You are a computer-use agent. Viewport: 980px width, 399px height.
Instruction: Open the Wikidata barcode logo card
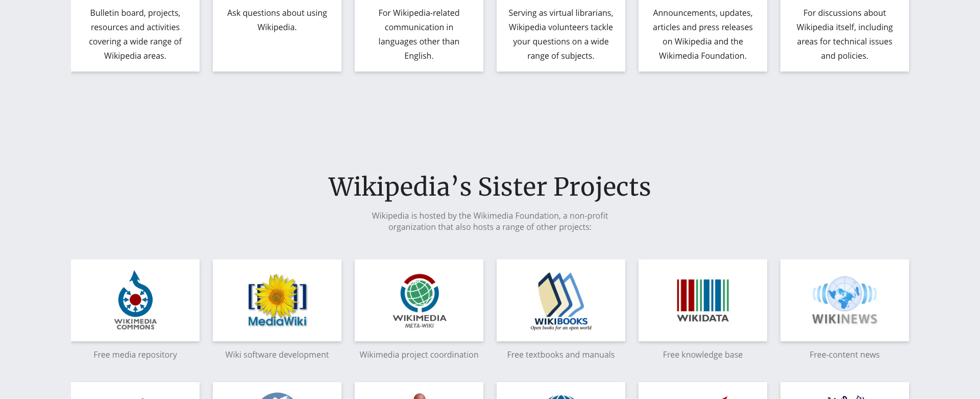click(x=703, y=300)
